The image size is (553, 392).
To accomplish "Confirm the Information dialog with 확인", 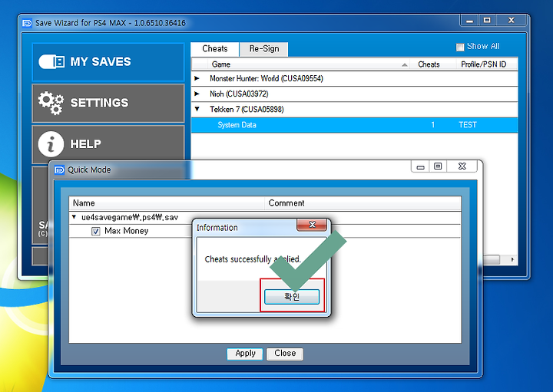I will (292, 297).
